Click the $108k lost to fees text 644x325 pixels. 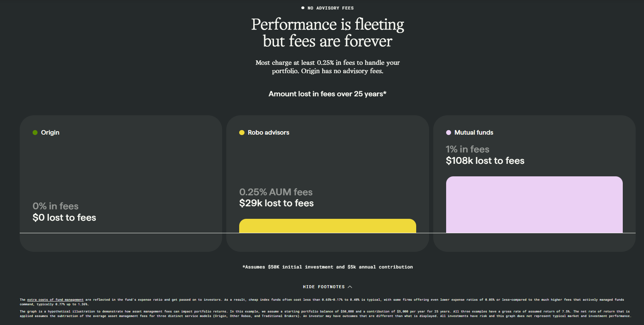click(485, 161)
